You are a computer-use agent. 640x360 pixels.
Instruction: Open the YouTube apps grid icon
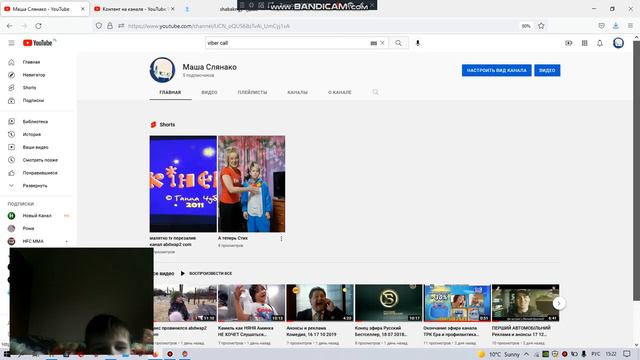tap(584, 43)
